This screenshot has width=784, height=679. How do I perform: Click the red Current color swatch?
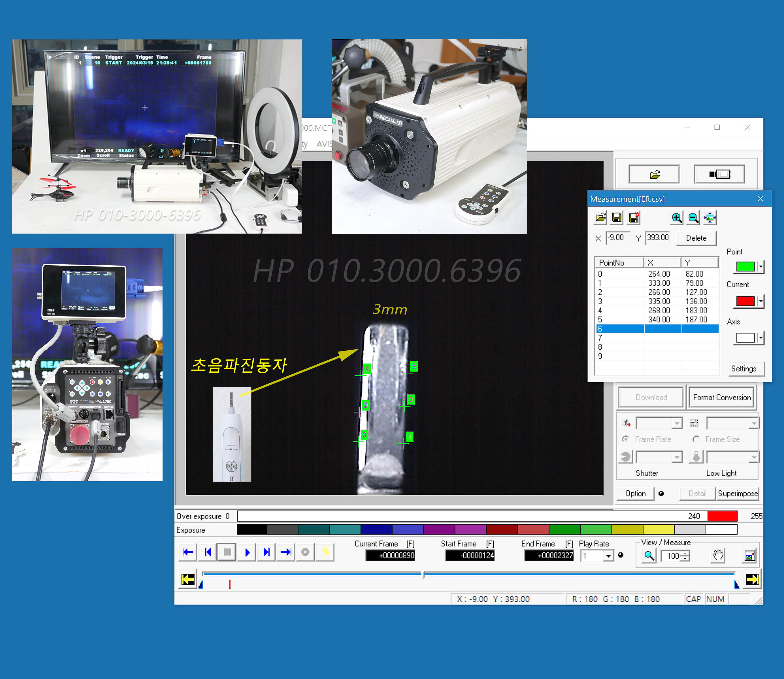click(x=745, y=301)
